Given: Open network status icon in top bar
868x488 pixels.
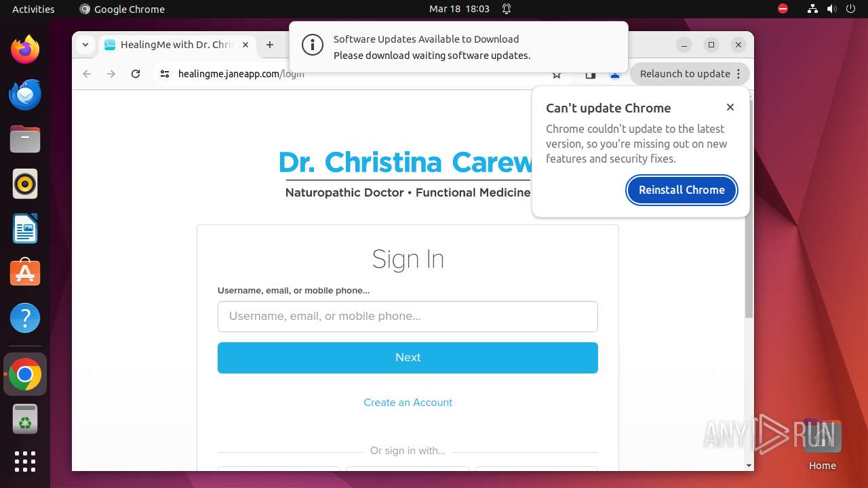Looking at the screenshot, I should click(x=812, y=9).
